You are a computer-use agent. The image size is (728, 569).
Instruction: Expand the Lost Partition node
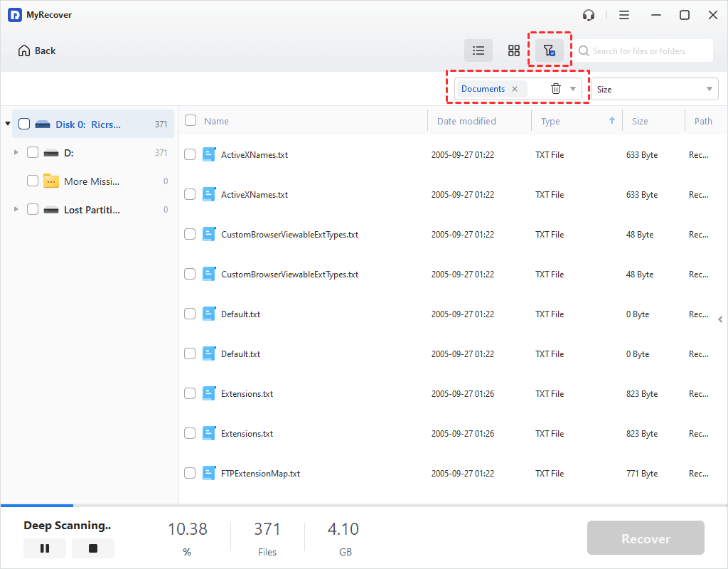[x=16, y=208]
